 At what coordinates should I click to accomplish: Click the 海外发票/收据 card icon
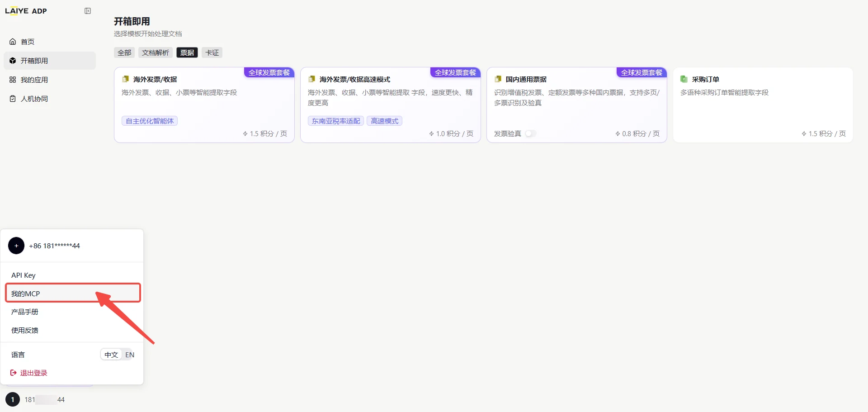(x=126, y=79)
